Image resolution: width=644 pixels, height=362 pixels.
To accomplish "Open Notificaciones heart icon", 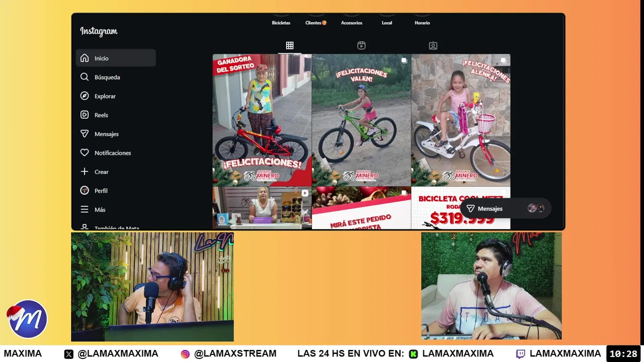I will (85, 153).
